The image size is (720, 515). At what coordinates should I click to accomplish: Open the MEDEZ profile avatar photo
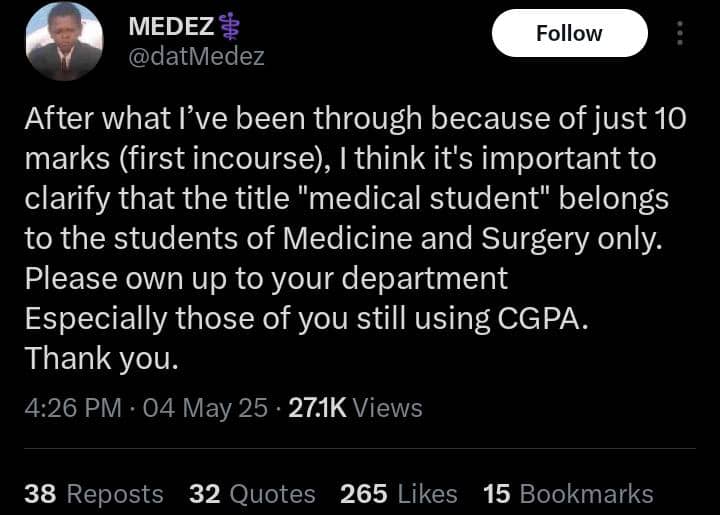(x=64, y=41)
